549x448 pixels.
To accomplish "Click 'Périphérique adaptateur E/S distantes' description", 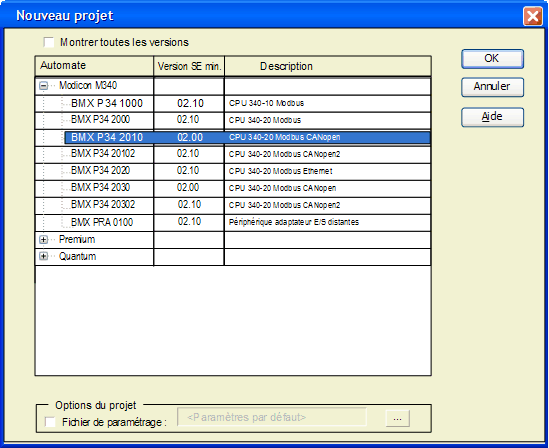I will [327, 222].
